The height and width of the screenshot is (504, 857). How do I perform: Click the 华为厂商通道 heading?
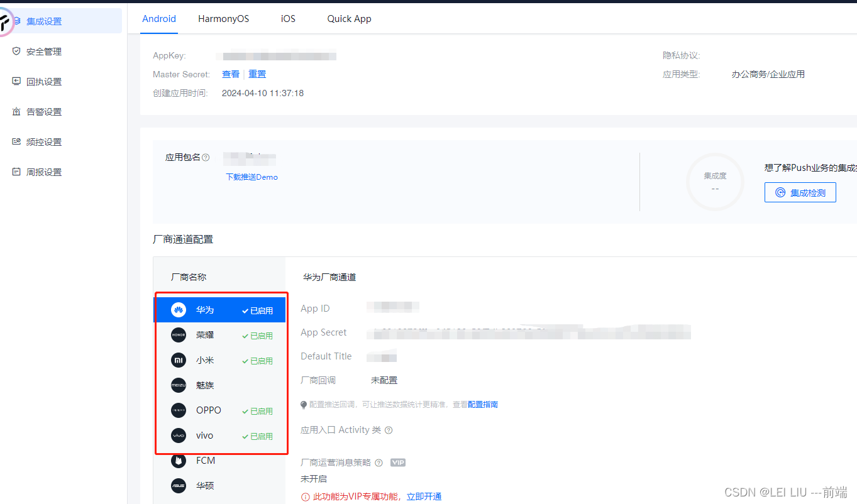[329, 277]
